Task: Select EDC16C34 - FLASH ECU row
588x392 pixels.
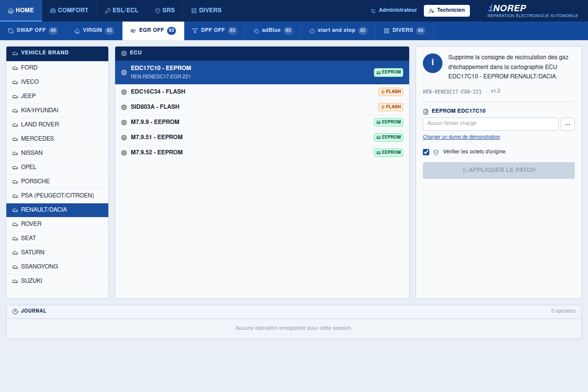Action: point(262,92)
